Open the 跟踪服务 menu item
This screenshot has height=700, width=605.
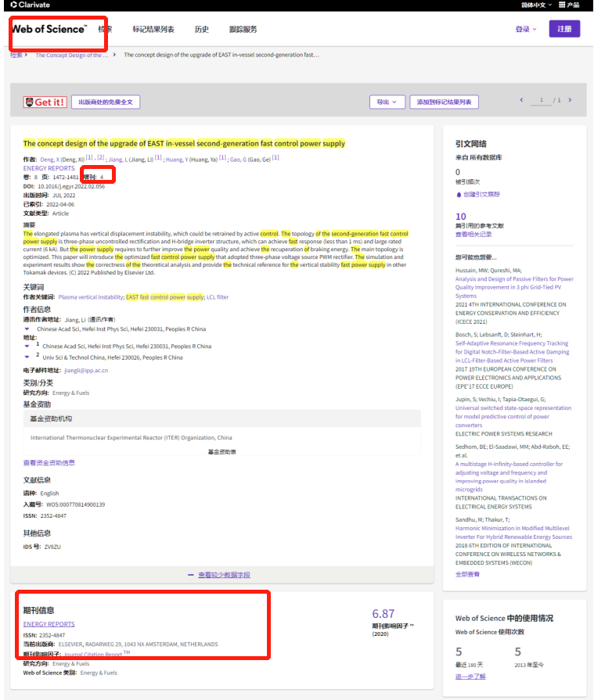pyautogui.click(x=243, y=30)
